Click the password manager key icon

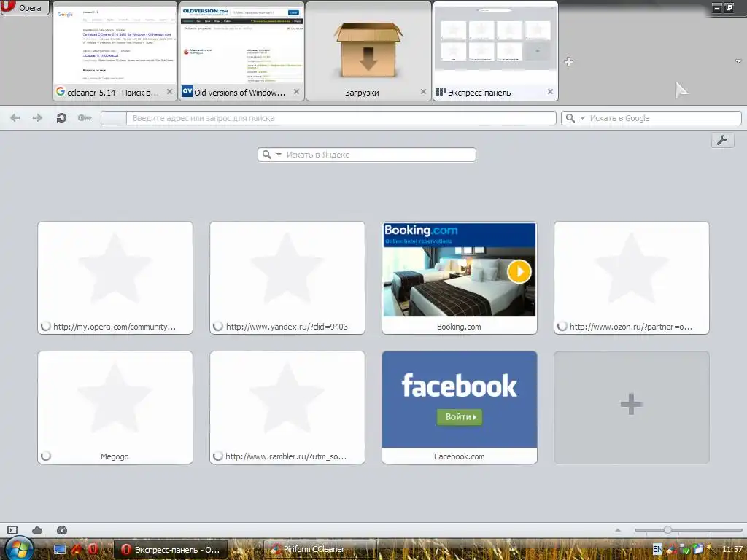click(x=85, y=117)
